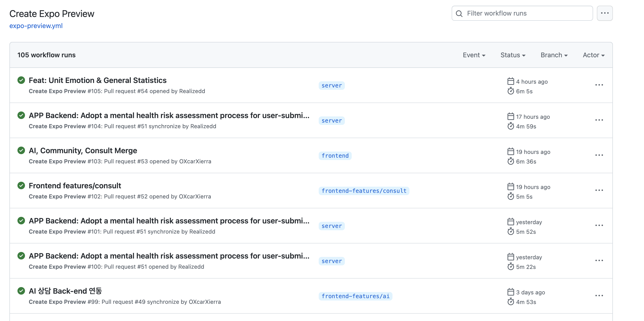644x321 pixels.
Task: Open run #104 APP Backend mental health risk assessment
Action: [x=169, y=115]
